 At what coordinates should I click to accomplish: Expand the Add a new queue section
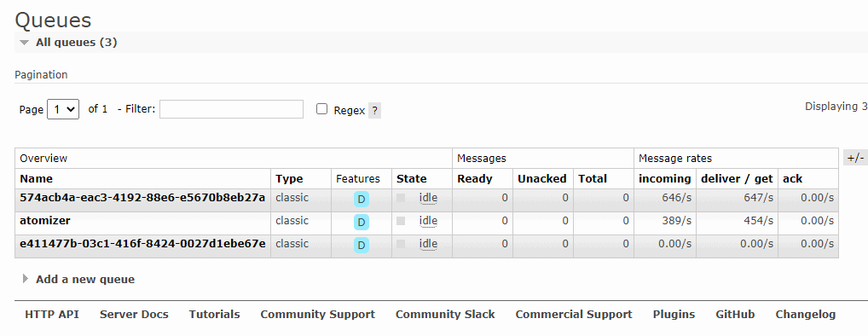[x=84, y=279]
